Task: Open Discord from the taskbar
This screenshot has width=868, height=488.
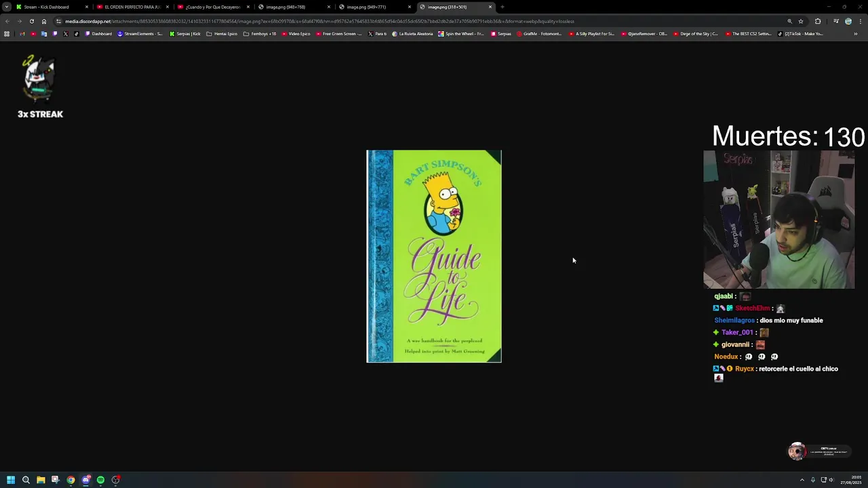Action: point(85,480)
